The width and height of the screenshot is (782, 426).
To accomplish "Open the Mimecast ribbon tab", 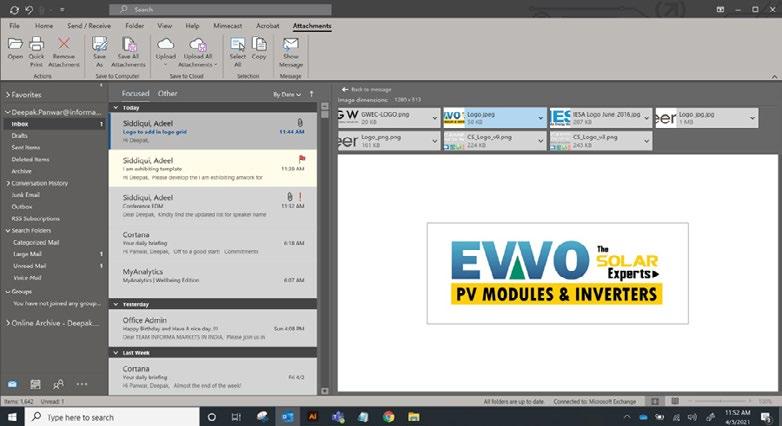I will [227, 25].
